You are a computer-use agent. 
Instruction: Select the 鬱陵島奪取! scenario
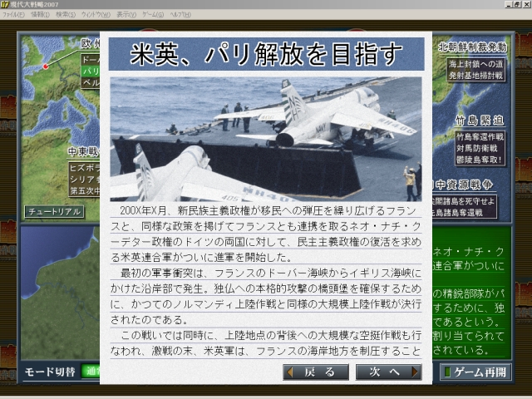[479, 160]
